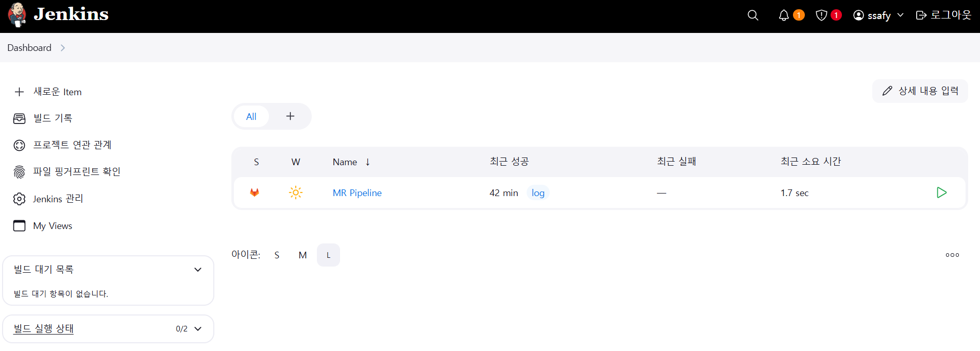Open the search magnifier icon
This screenshot has height=351, width=980.
(x=753, y=15)
